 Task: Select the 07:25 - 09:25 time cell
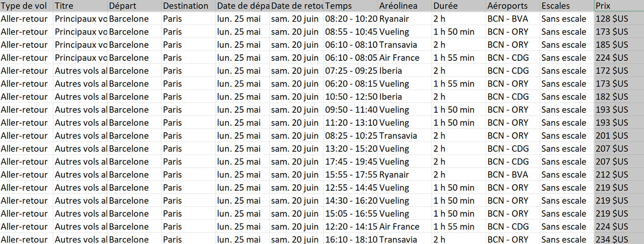click(351, 71)
